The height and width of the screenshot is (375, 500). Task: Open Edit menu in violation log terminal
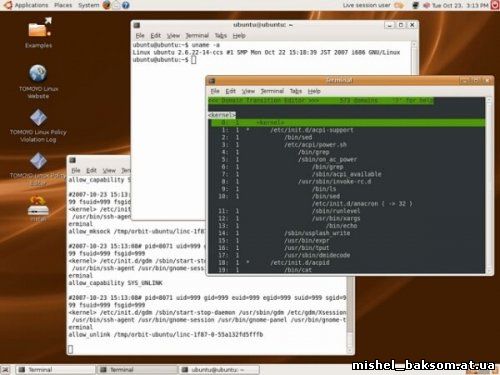(x=91, y=171)
